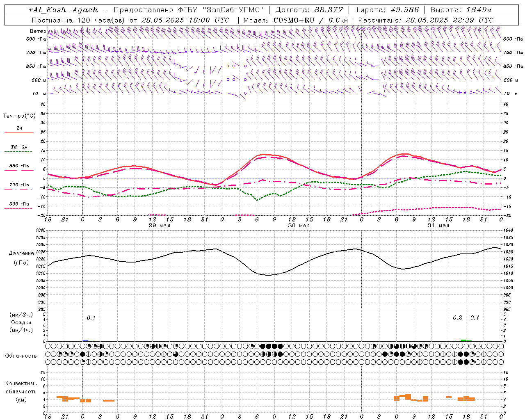525x420 pixels.
Task: Click the 'Давление' pressure panel label
Action: point(21,253)
